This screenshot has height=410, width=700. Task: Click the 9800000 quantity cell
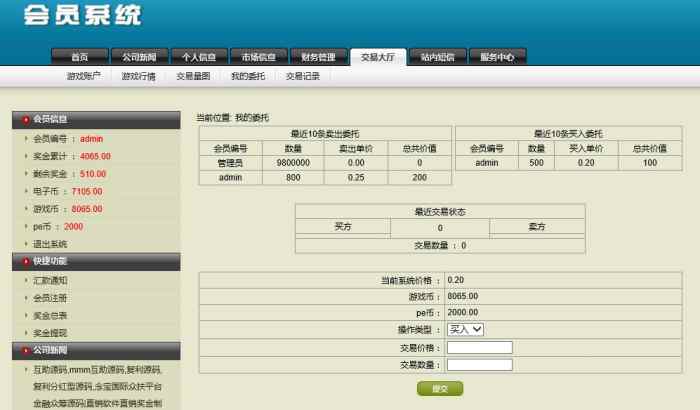pyautogui.click(x=293, y=163)
